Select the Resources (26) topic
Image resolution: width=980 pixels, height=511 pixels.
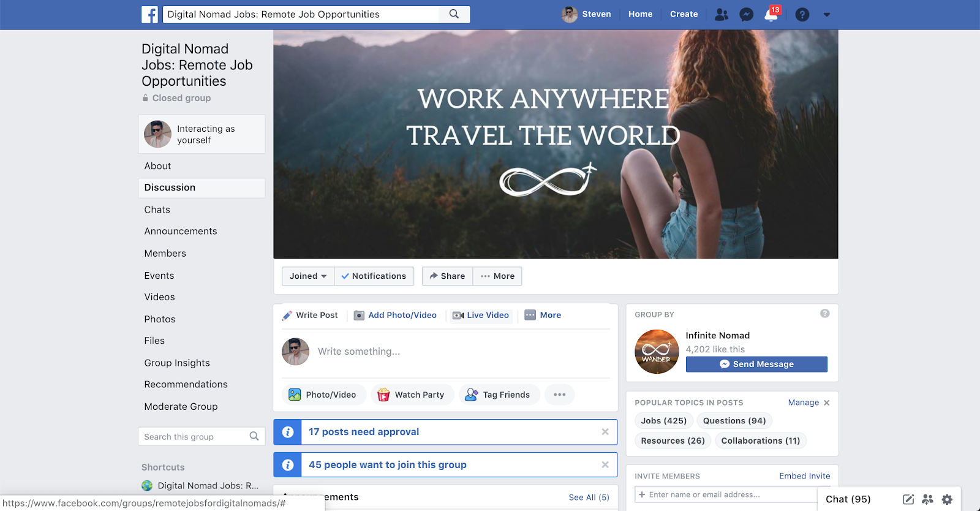coord(673,441)
